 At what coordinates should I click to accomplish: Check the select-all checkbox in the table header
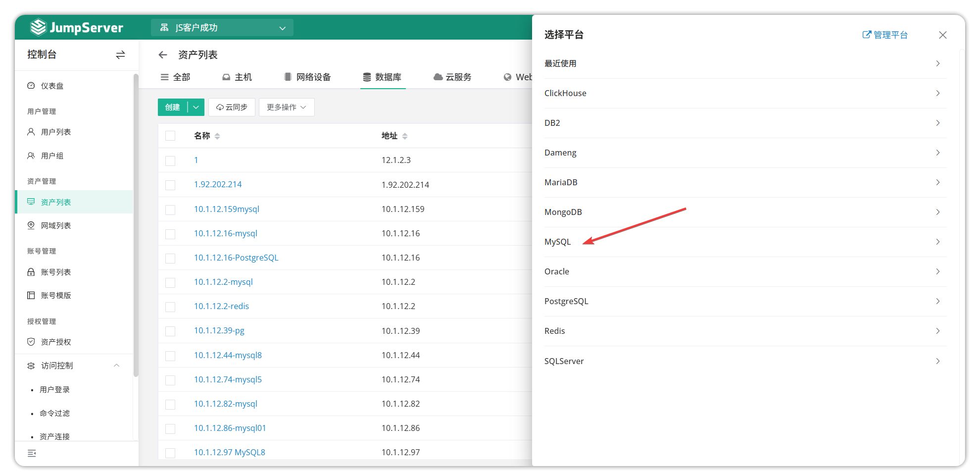pyautogui.click(x=170, y=135)
